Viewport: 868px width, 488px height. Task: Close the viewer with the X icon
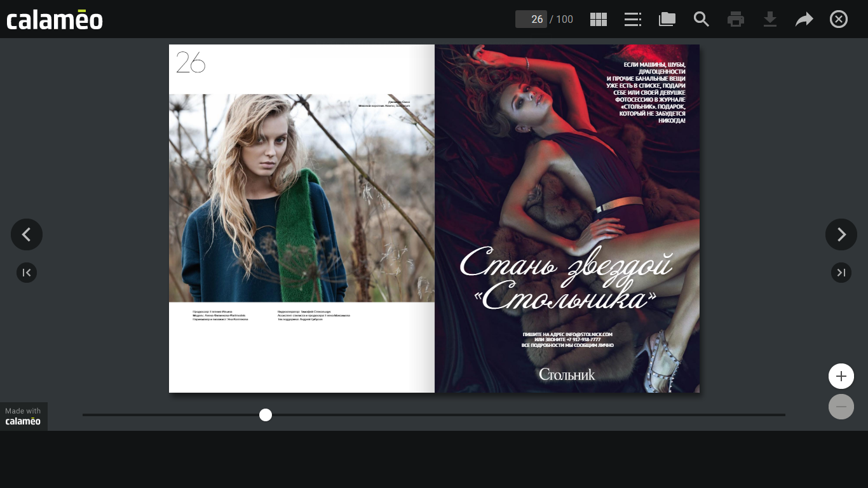[x=839, y=19]
